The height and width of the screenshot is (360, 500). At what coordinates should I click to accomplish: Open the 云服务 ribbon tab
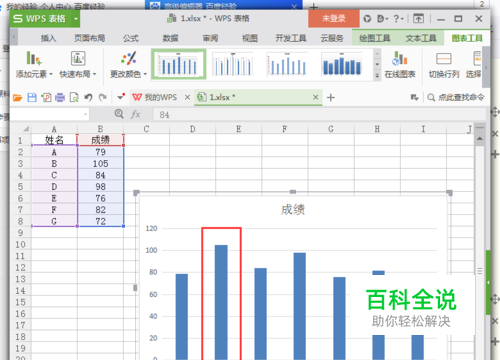pyautogui.click(x=332, y=38)
